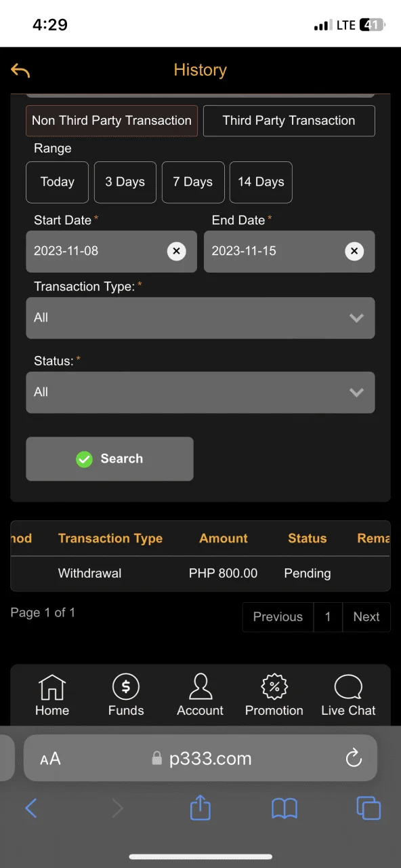Click the Search button

(110, 459)
